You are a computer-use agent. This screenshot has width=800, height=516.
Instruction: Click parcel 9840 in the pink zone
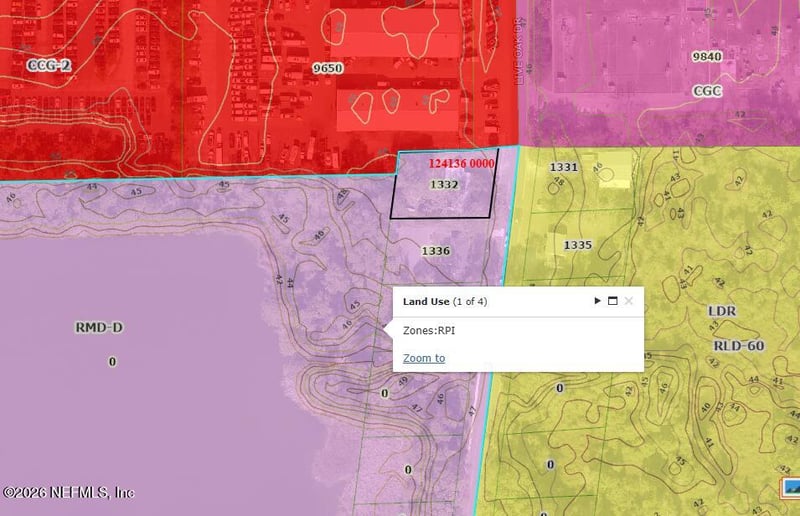706,56
